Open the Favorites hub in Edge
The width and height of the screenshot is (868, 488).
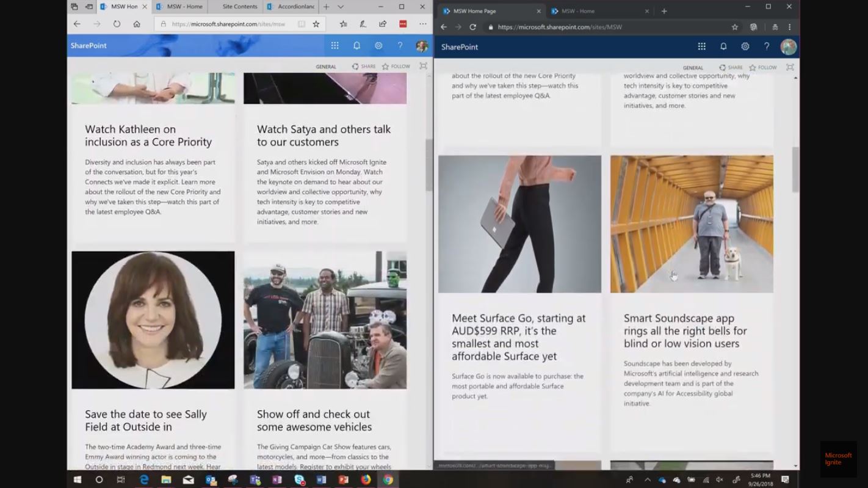[x=342, y=23]
